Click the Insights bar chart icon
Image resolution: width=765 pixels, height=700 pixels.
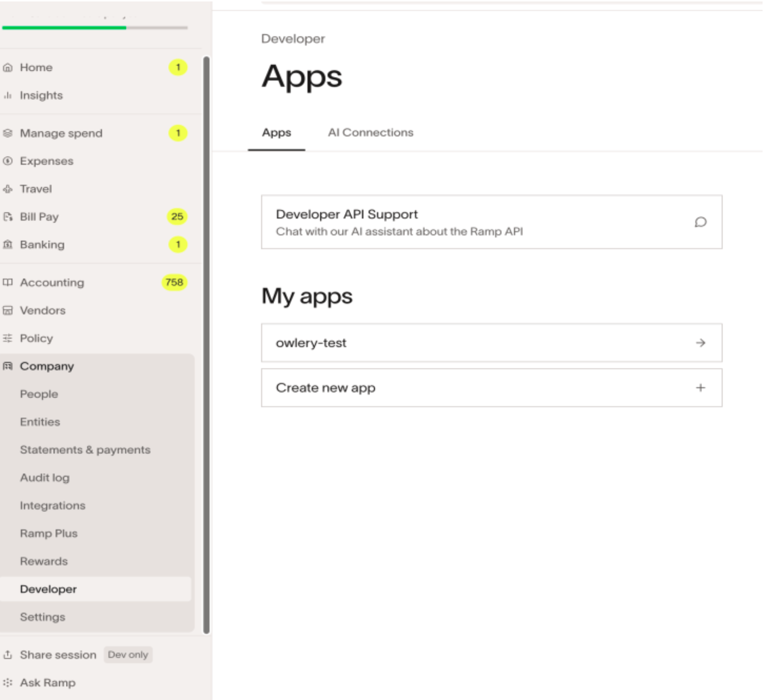tap(7, 95)
